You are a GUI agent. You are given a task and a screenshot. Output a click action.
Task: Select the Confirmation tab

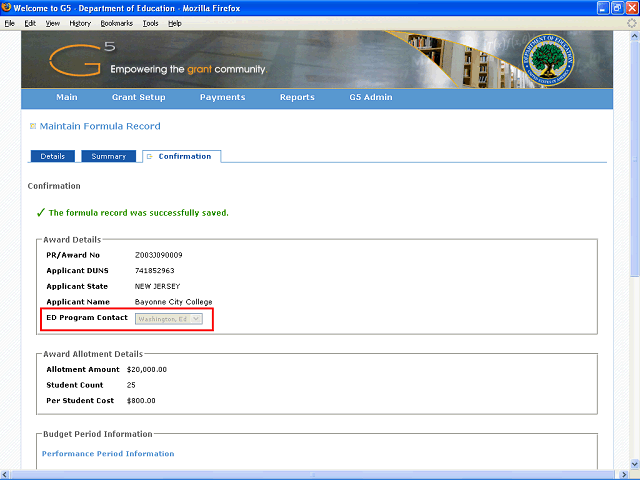point(182,156)
